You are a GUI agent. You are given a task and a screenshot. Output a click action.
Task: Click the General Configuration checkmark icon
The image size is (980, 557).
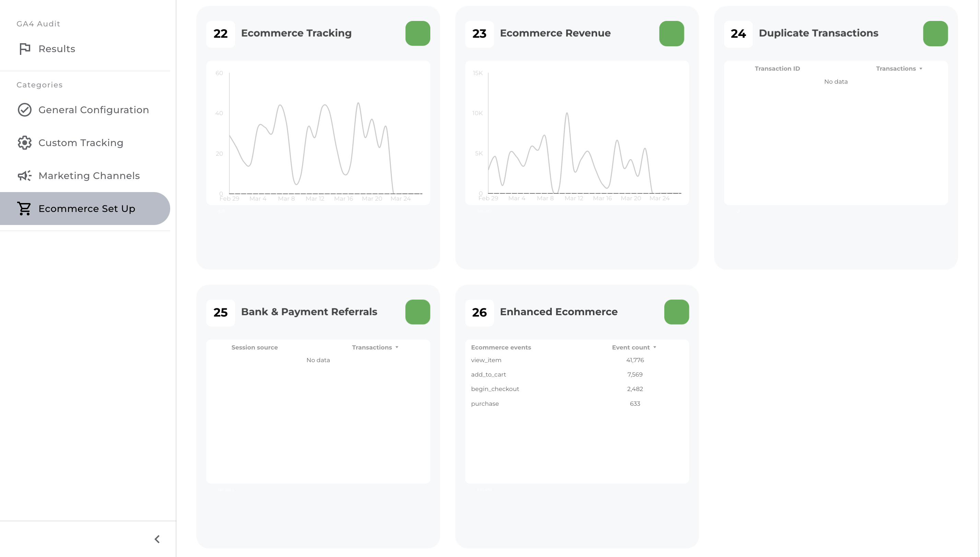point(24,110)
